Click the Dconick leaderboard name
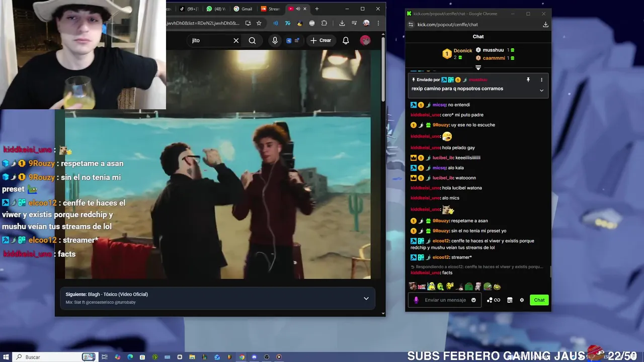The width and height of the screenshot is (644, 362). pos(463,51)
